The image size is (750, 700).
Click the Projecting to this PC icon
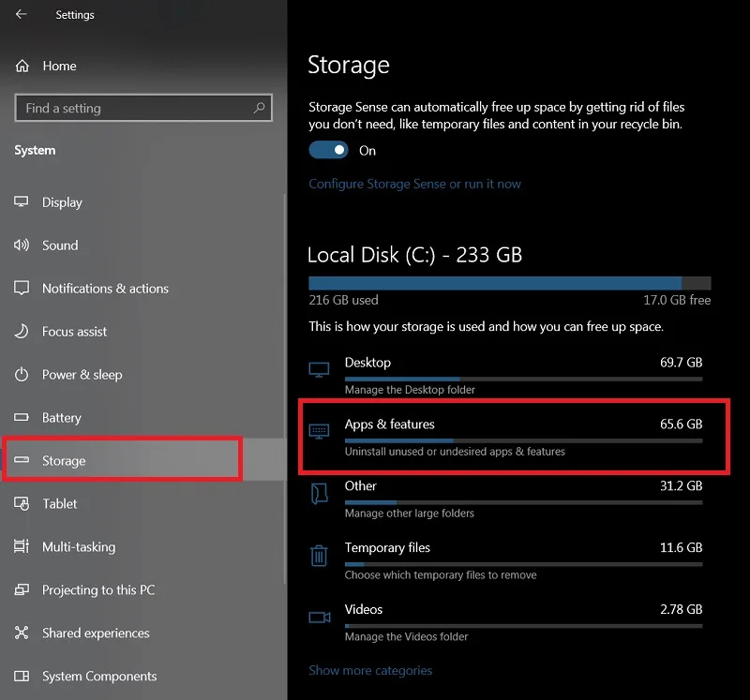coord(22,589)
